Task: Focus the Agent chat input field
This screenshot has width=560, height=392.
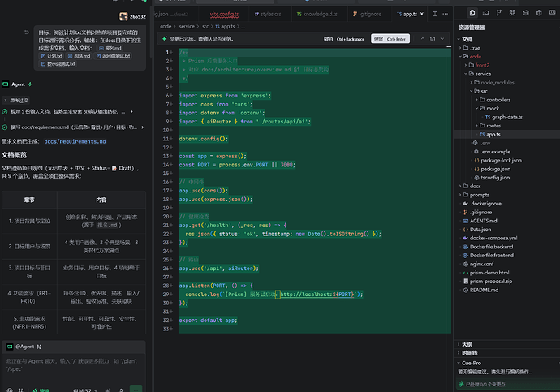Action: point(73,365)
